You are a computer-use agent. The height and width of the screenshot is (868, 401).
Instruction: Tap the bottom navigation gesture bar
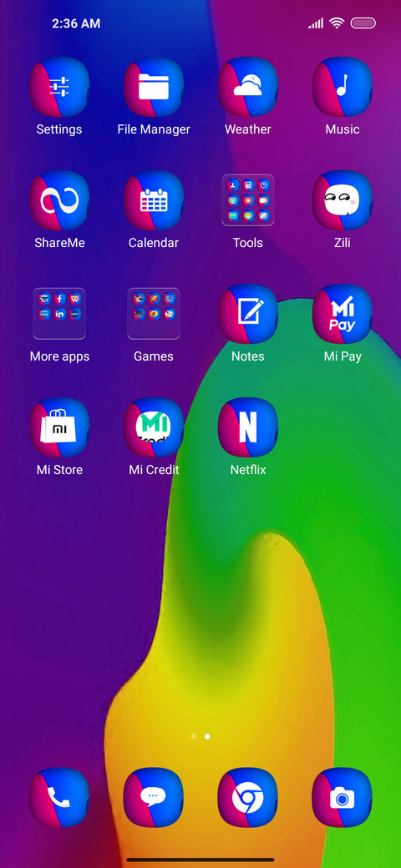200,860
